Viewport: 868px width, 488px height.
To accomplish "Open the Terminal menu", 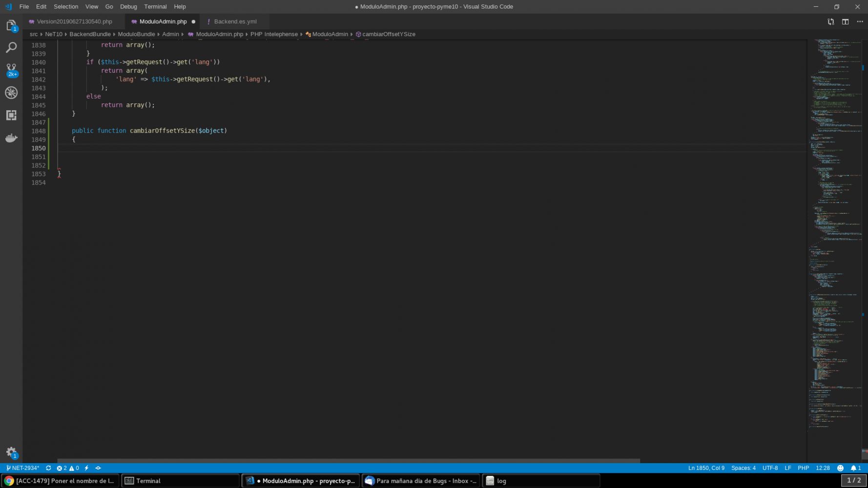I will [x=155, y=7].
